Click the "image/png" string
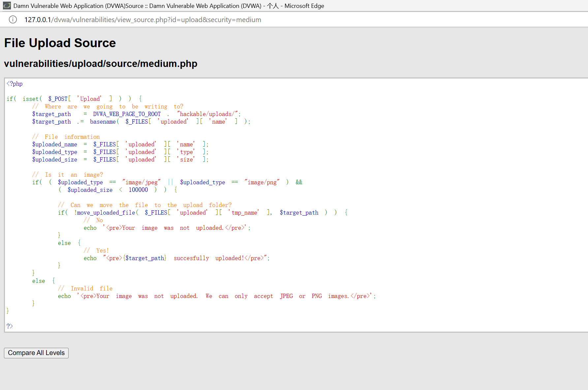This screenshot has height=390, width=588. click(262, 182)
